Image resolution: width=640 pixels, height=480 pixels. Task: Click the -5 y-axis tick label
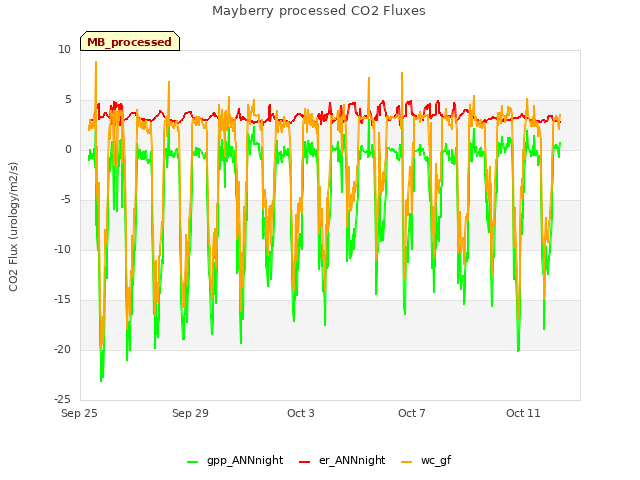point(66,200)
